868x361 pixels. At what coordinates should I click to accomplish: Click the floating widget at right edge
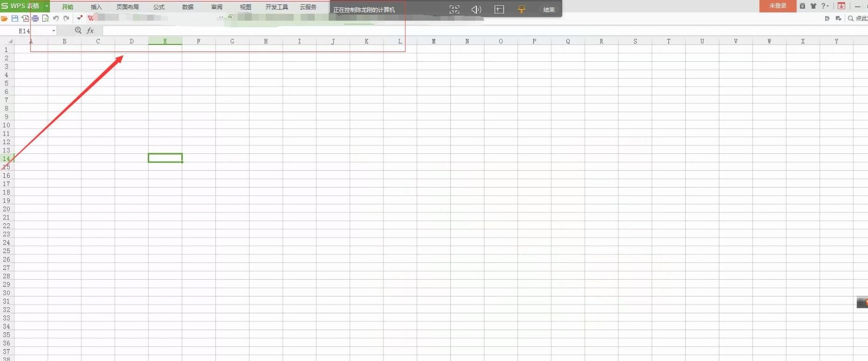point(862,302)
